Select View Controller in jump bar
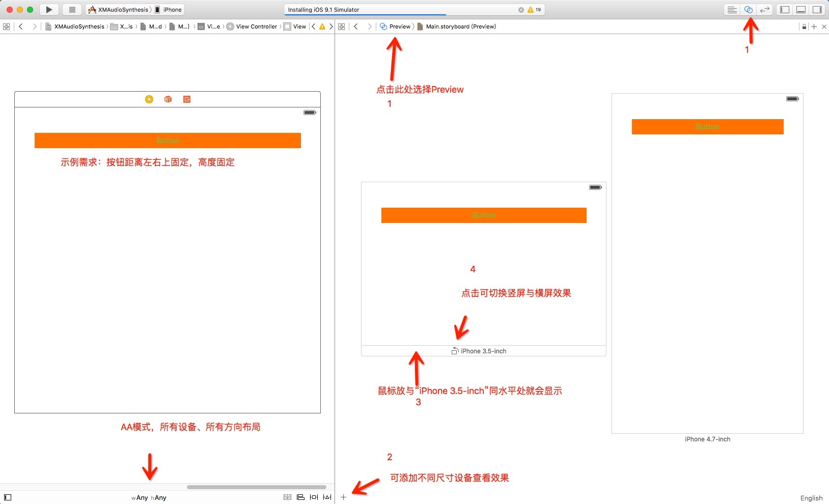The width and height of the screenshot is (829, 504). point(252,26)
